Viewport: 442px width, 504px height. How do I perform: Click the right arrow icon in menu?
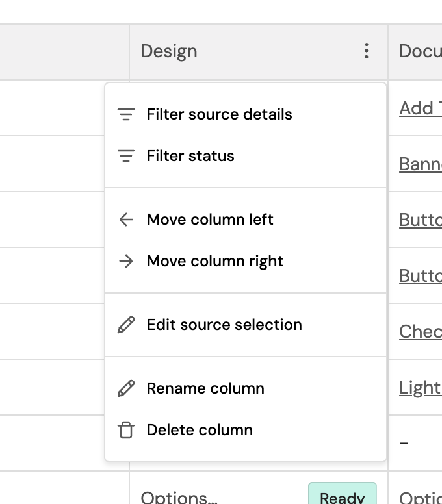[126, 262]
